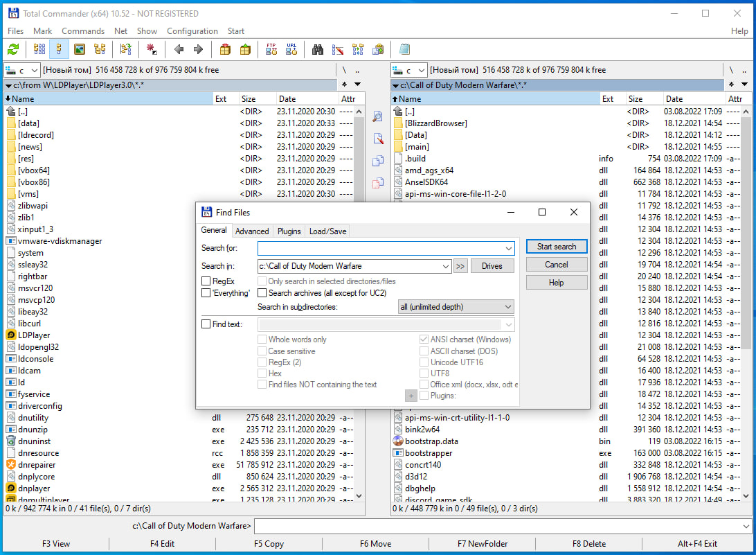Click the Edit file icon between panels
The height and width of the screenshot is (555, 756).
pos(378,139)
